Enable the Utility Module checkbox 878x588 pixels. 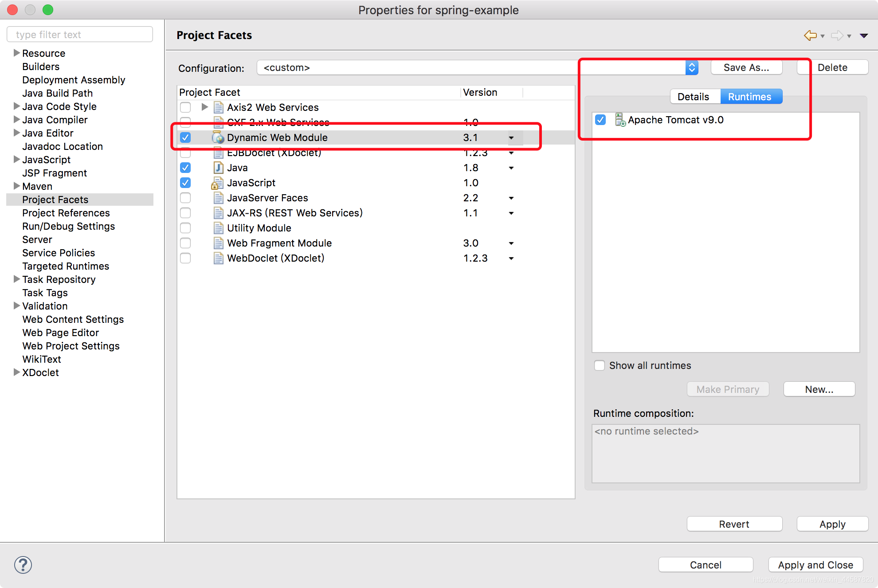click(185, 228)
